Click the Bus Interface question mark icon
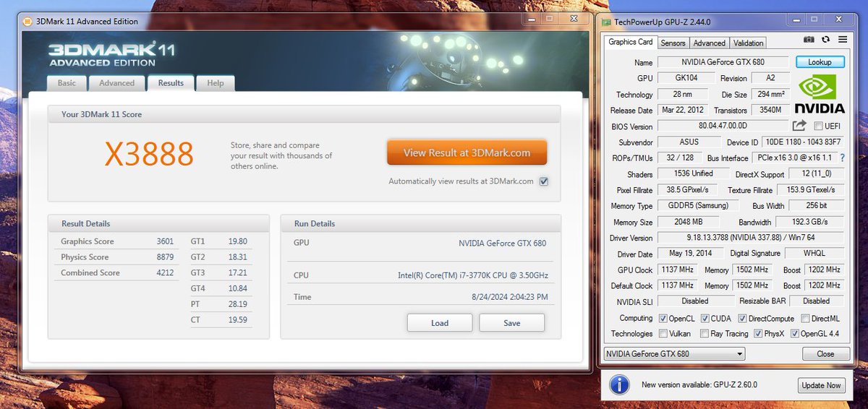The height and width of the screenshot is (409, 868). pyautogui.click(x=842, y=158)
